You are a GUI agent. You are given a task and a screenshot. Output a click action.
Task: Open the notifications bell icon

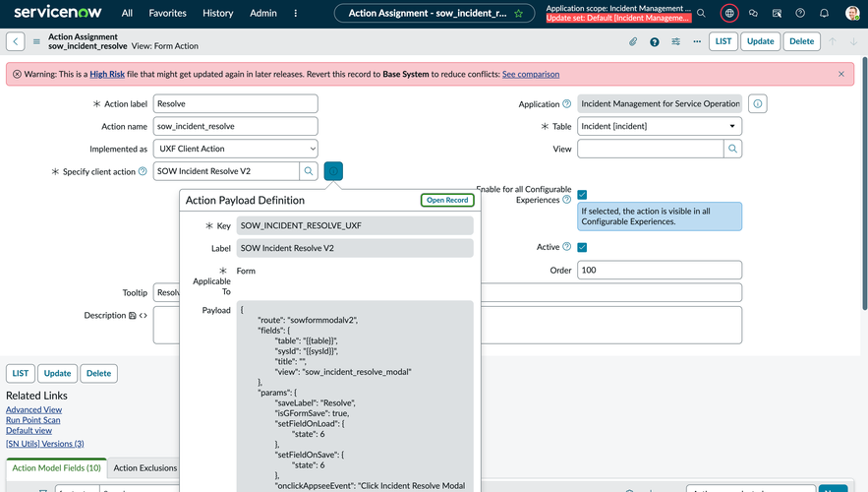pyautogui.click(x=825, y=13)
